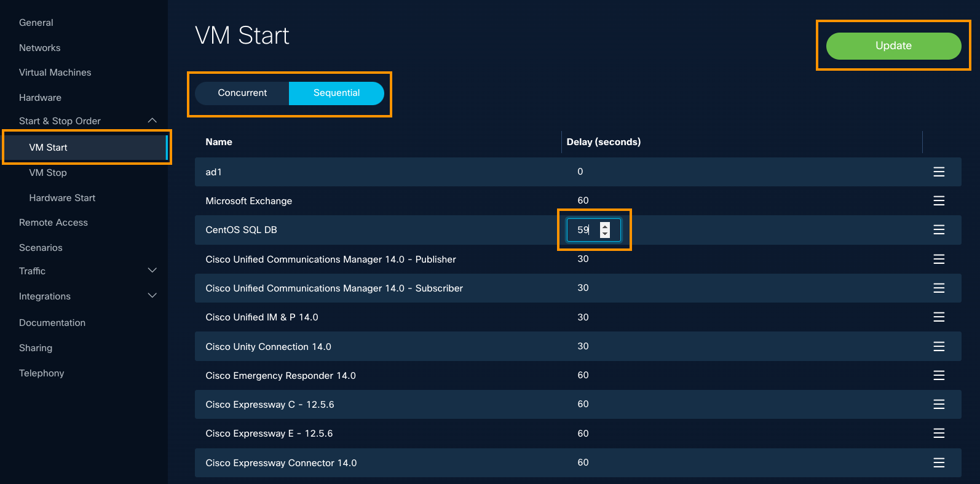Click the drag handle icon for ad1 row
980x484 pixels.
(939, 172)
